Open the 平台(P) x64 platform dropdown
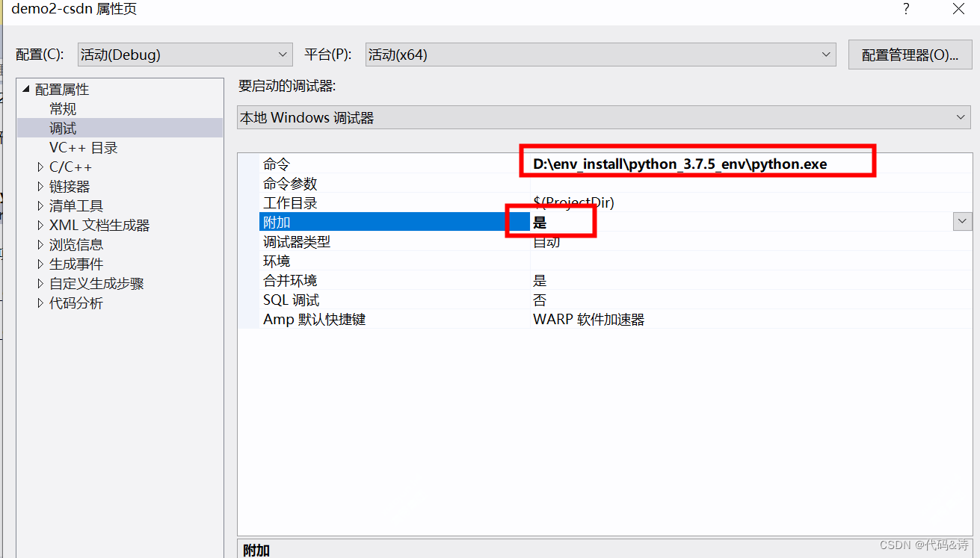This screenshot has width=980, height=558. pos(825,54)
